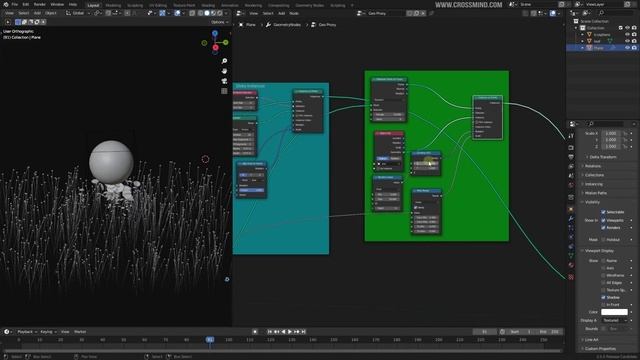This screenshot has height=360, width=640.
Task: Expand the Relations panel
Action: pyautogui.click(x=592, y=166)
